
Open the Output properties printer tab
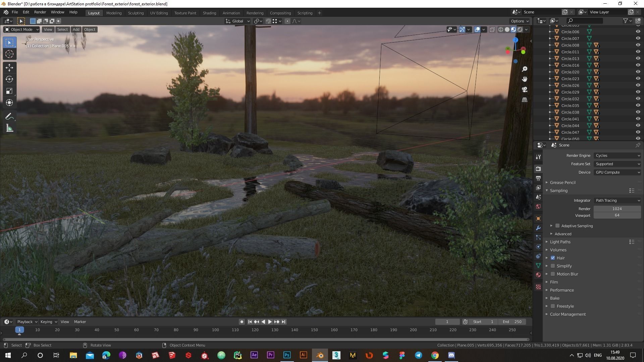[538, 178]
